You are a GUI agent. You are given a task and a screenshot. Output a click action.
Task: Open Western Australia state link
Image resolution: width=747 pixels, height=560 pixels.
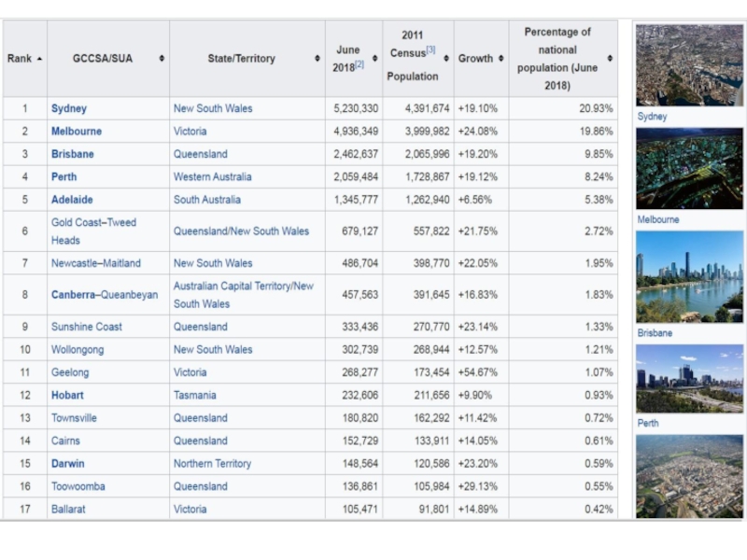(213, 177)
